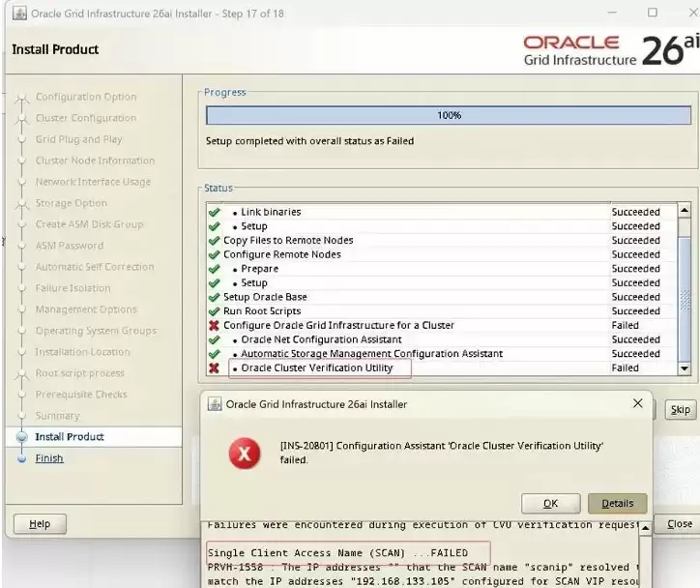Viewport: 700px width, 588px height.
Task: Click the green check beside Configure Remote Nodes
Action: pos(215,254)
